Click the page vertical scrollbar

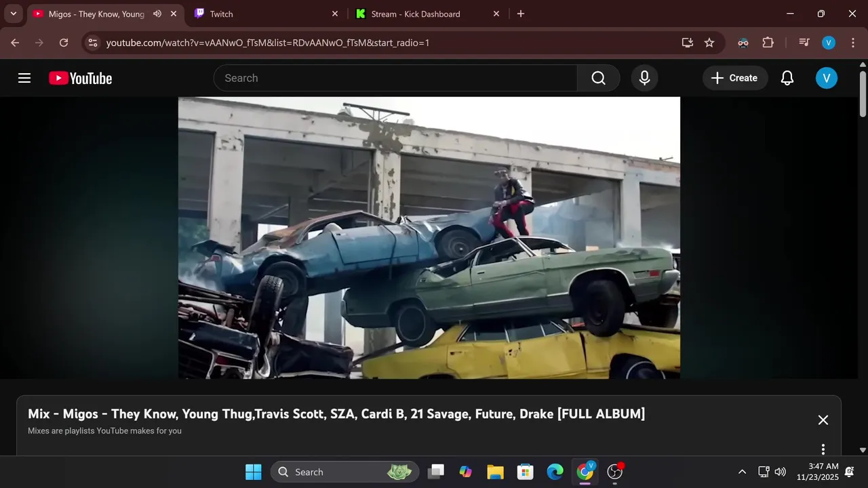click(x=863, y=94)
